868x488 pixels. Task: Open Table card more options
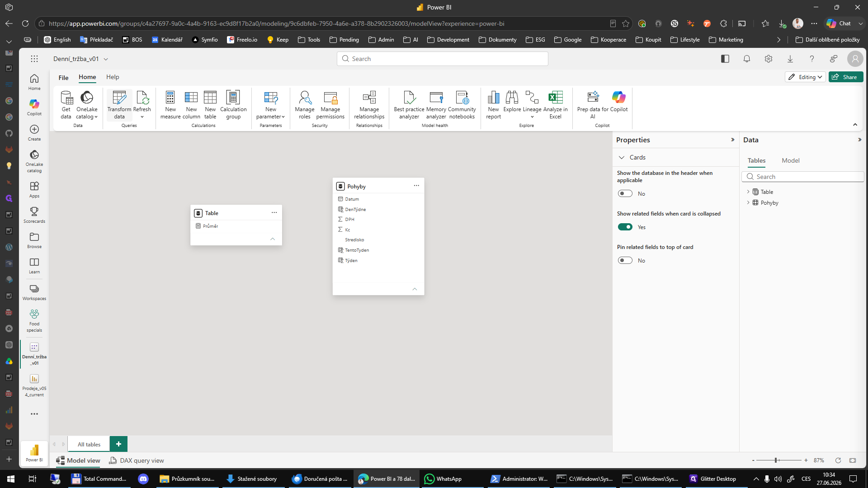(274, 212)
